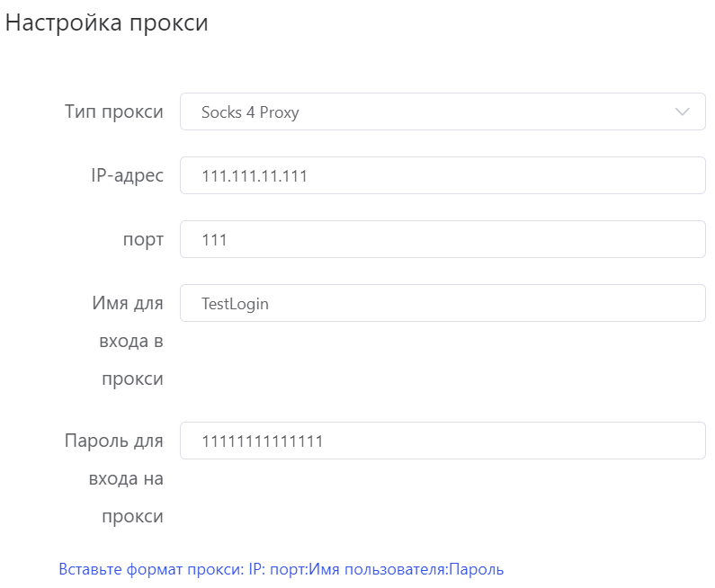Image resolution: width=715 pixels, height=588 pixels.
Task: Click the 'порт' label
Action: pyautogui.click(x=143, y=240)
